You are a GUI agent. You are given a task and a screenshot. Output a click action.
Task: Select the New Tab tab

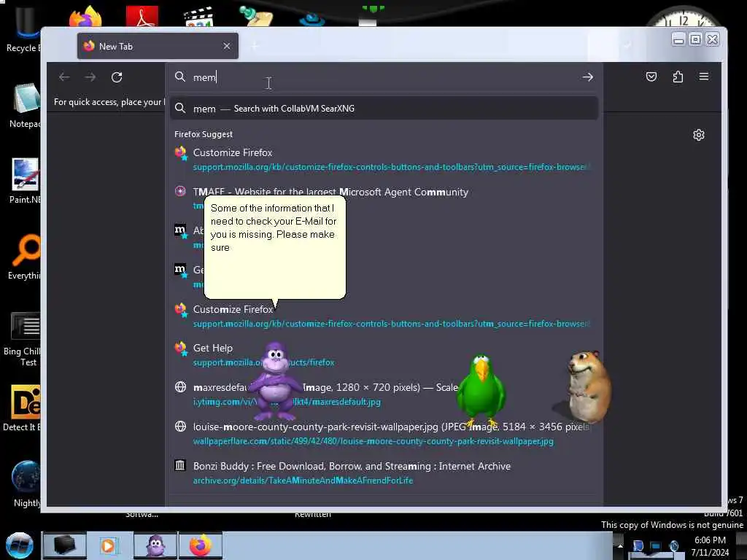click(x=158, y=46)
